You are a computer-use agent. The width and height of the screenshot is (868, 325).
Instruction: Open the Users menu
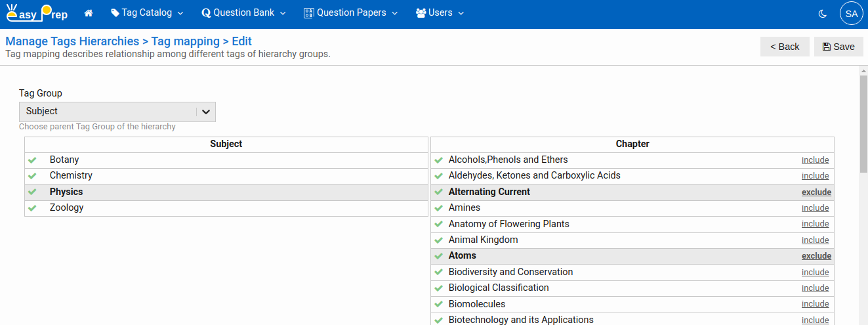(440, 13)
